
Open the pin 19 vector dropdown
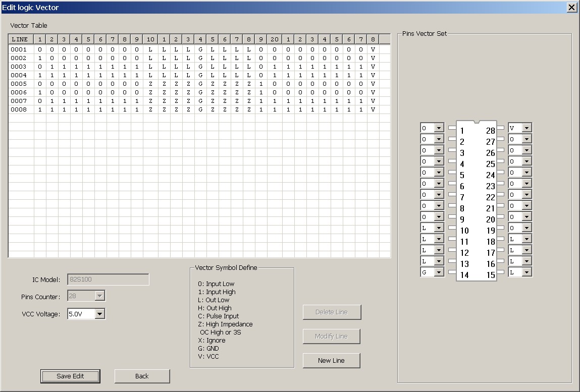526,228
